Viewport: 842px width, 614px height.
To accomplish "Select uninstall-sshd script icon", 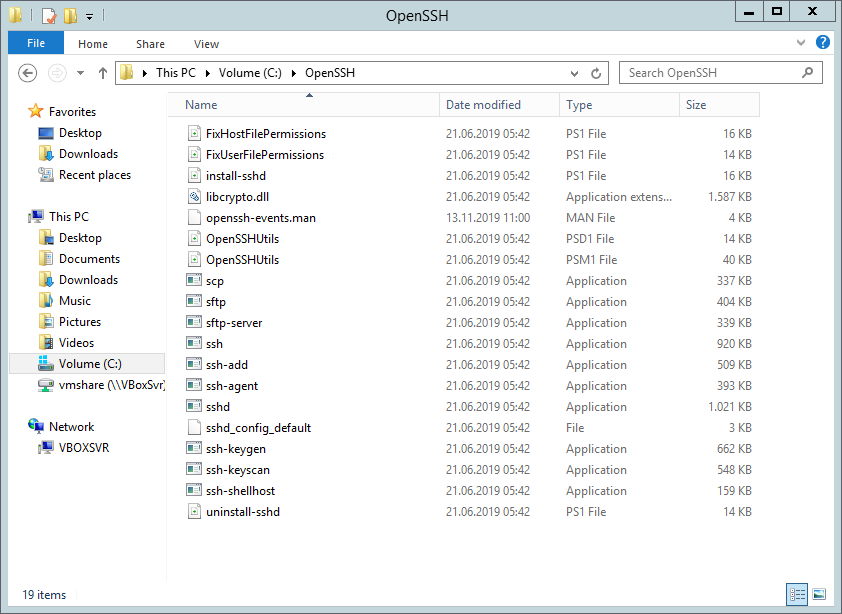I will point(194,511).
